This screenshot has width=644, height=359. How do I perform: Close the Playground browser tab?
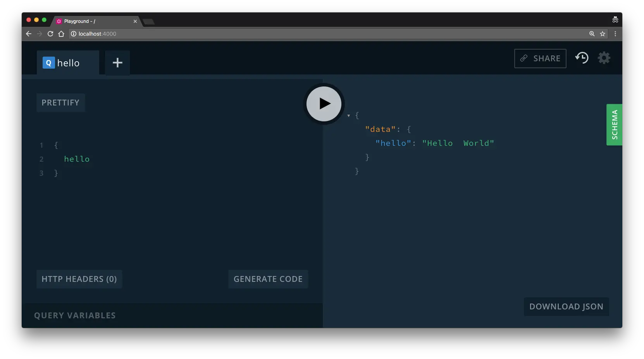[x=135, y=21]
